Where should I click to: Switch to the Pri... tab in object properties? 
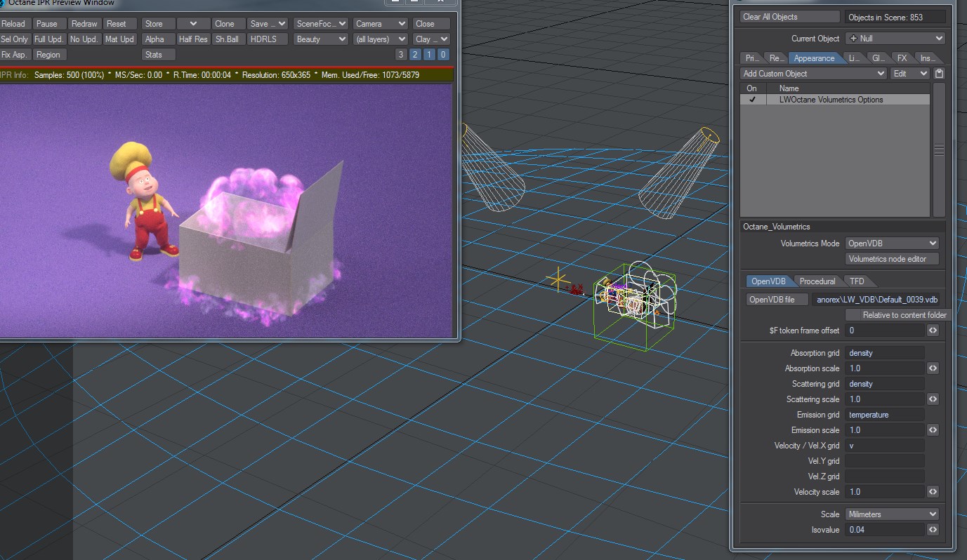[x=751, y=58]
